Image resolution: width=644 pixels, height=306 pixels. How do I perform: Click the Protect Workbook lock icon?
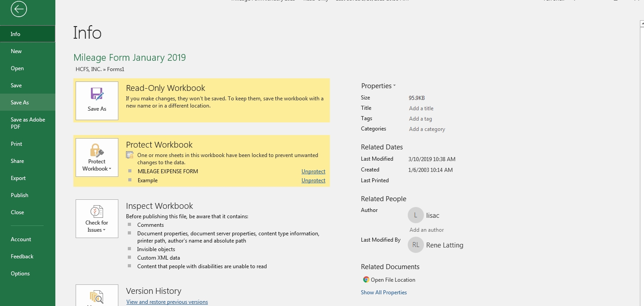coord(97,150)
